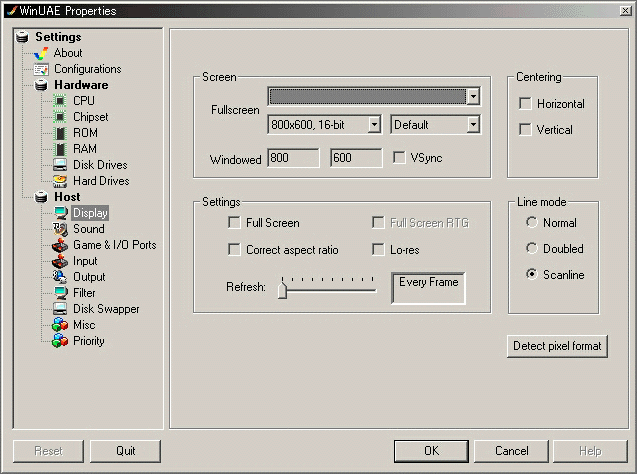Click the Sound speaker icon
This screenshot has width=637, height=474.
tap(59, 229)
